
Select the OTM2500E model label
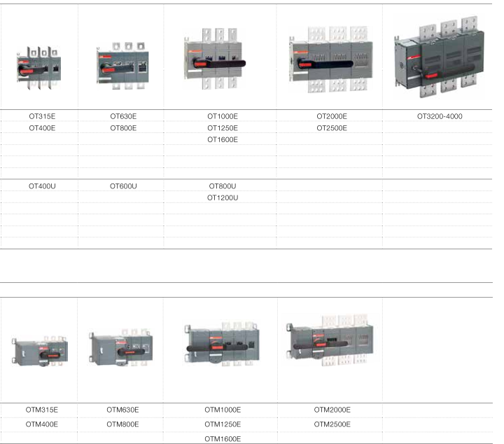[x=332, y=424]
